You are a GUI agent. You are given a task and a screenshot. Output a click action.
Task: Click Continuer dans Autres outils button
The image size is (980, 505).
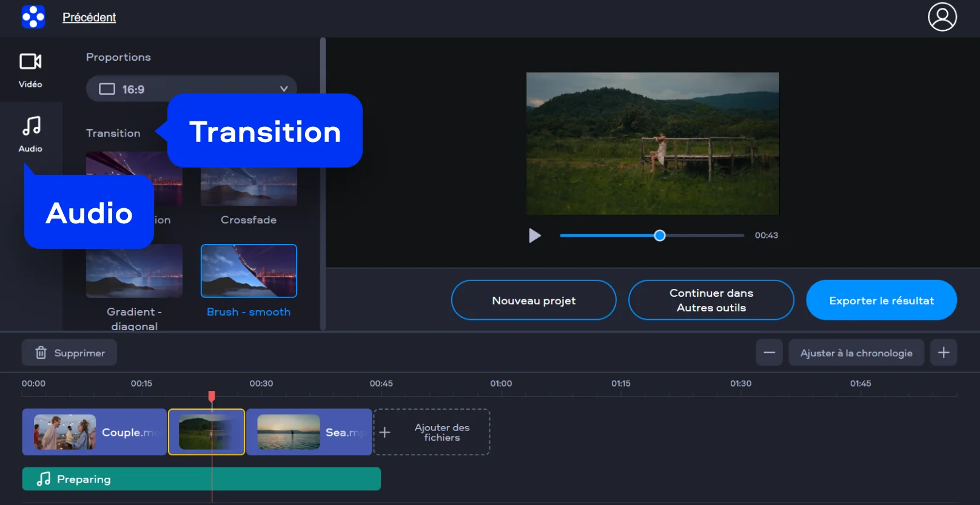[x=711, y=300]
